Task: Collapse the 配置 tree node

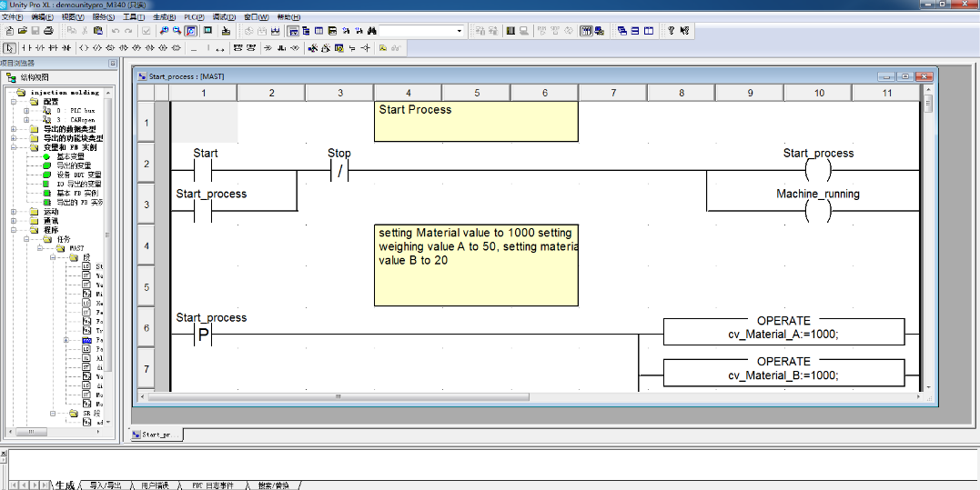Action: [x=14, y=101]
